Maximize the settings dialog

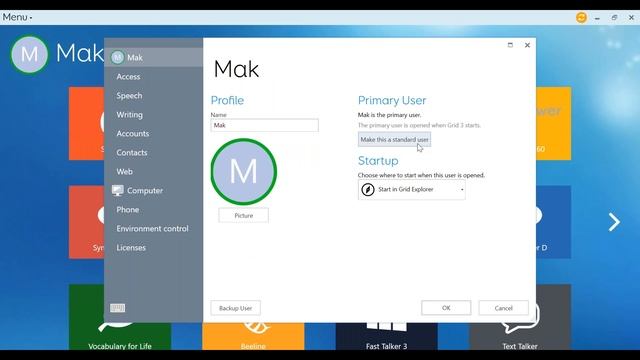[510, 45]
